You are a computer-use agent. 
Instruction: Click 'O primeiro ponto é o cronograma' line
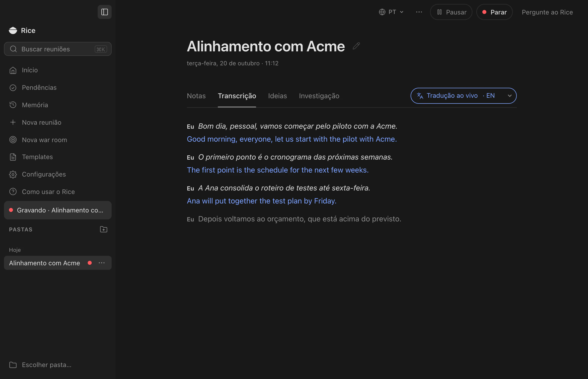(x=295, y=157)
